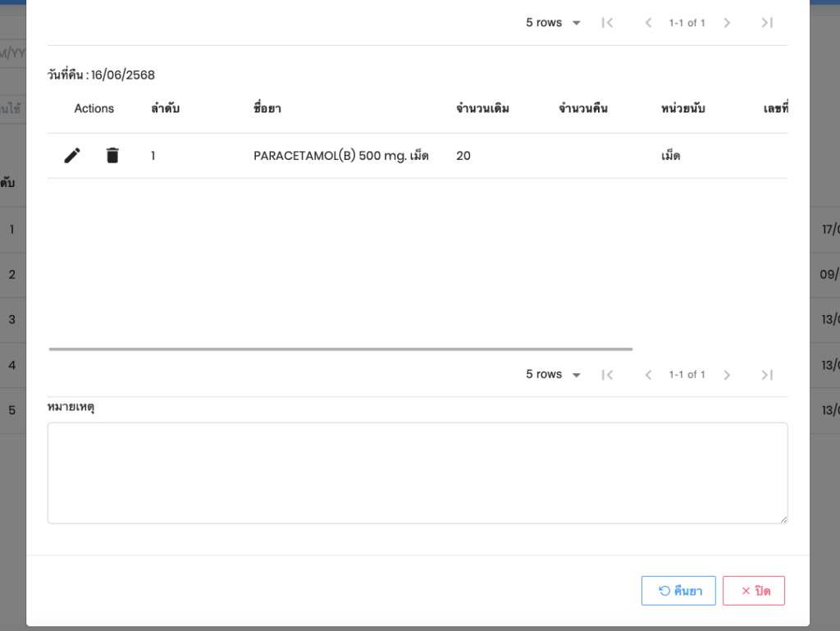Click the ชื่อยา column header
This screenshot has width=840, height=631.
267,108
